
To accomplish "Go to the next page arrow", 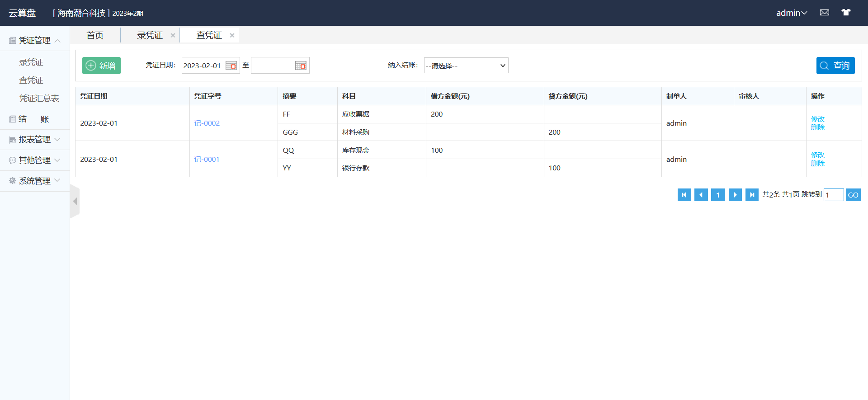I will tap(735, 195).
